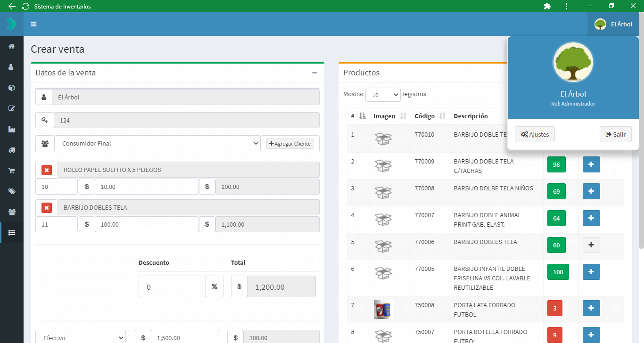Click the Agregar Cliente button
The image size is (644, 343).
[290, 144]
